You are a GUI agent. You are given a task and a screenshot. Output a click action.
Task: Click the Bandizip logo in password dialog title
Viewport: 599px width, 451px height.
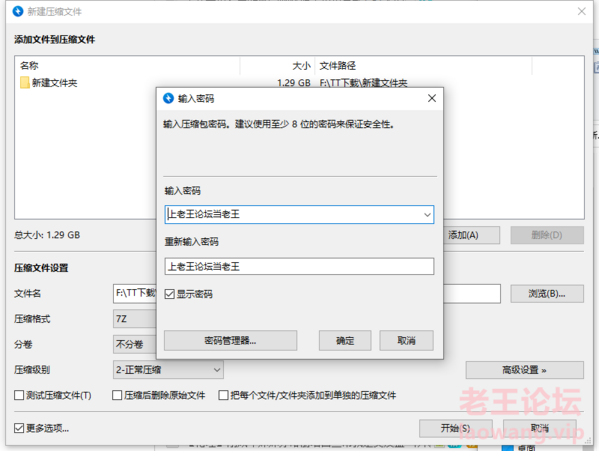(168, 98)
